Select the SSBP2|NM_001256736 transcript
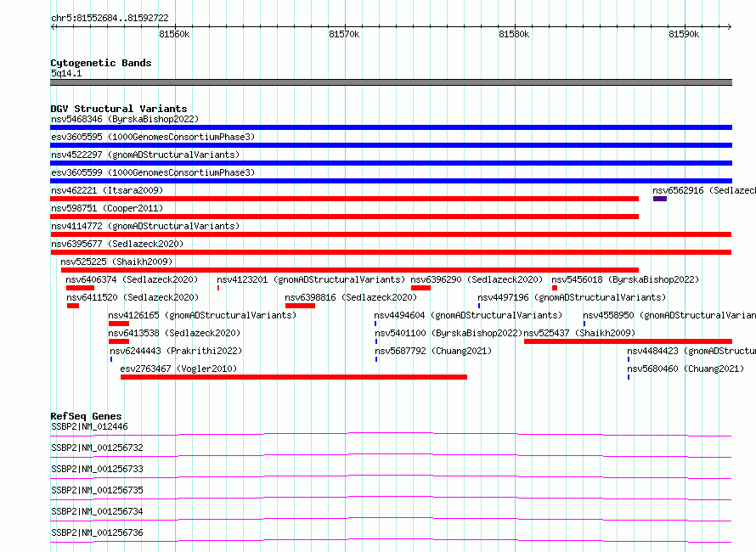Screen dimensions: 756x552 pos(98,532)
